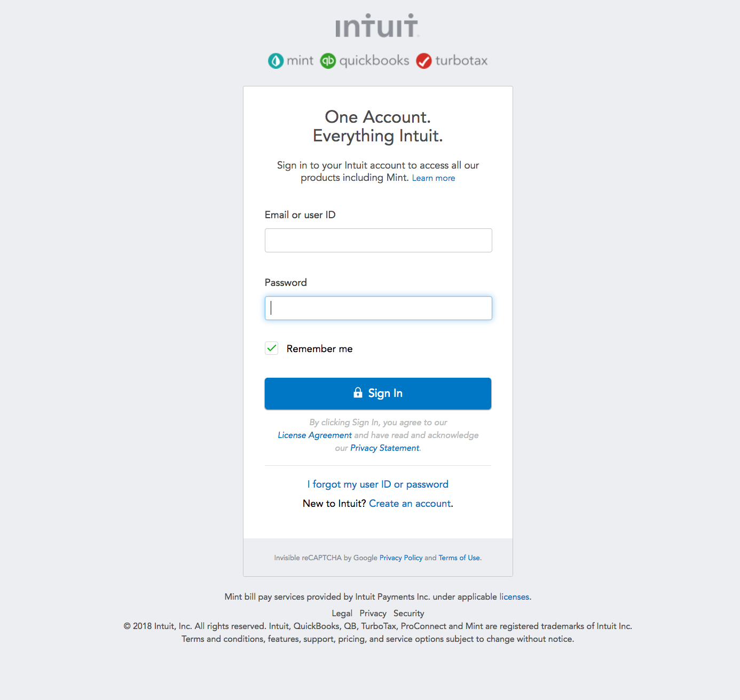This screenshot has height=700, width=740.
Task: Open the Learn more link
Action: point(433,178)
